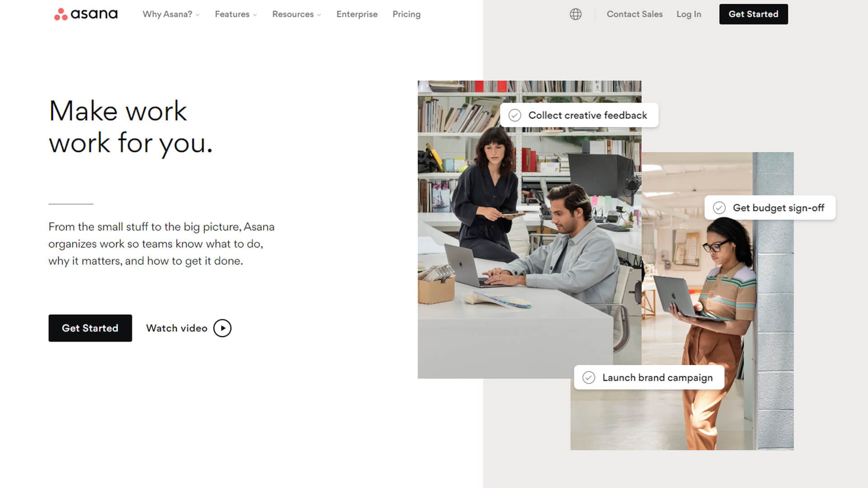
Task: Open the language globe icon
Action: [x=576, y=14]
